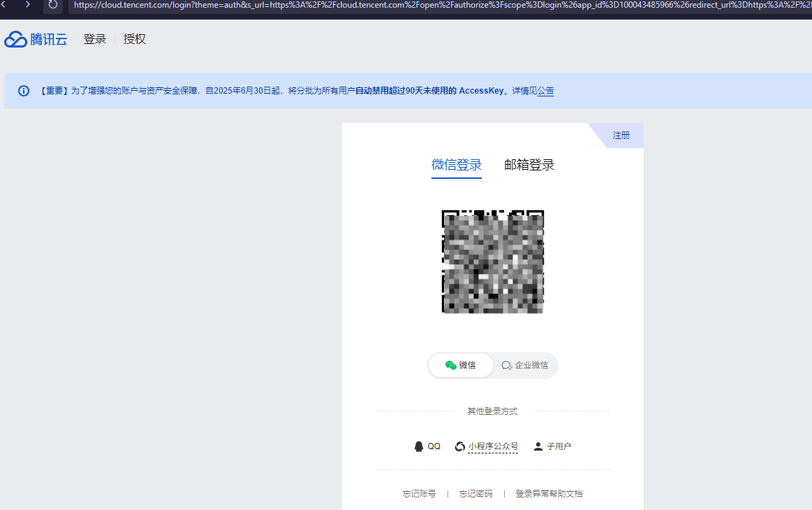Viewport: 812px width, 510px height.
Task: Click the browser forward navigation arrow
Action: 27,5
